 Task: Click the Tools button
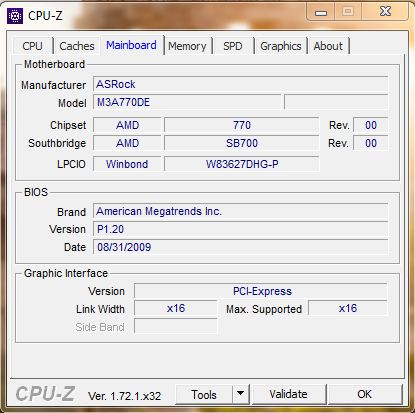[204, 395]
